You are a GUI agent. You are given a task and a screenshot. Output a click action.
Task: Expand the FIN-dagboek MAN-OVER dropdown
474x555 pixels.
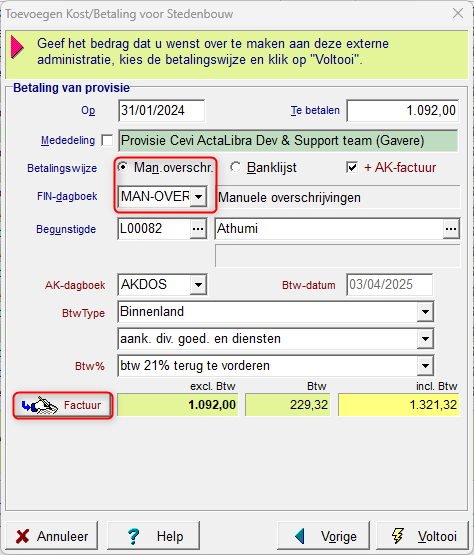(x=199, y=196)
